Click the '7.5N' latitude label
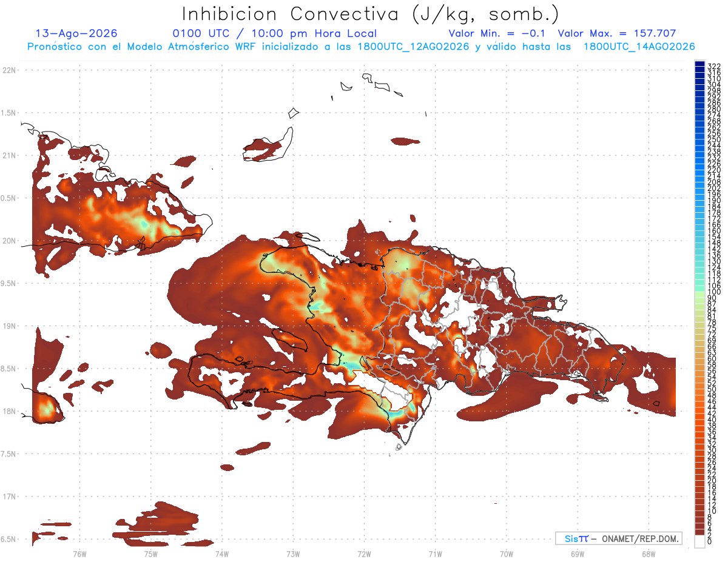Viewport: 728px width, 562px height. coord(9,453)
